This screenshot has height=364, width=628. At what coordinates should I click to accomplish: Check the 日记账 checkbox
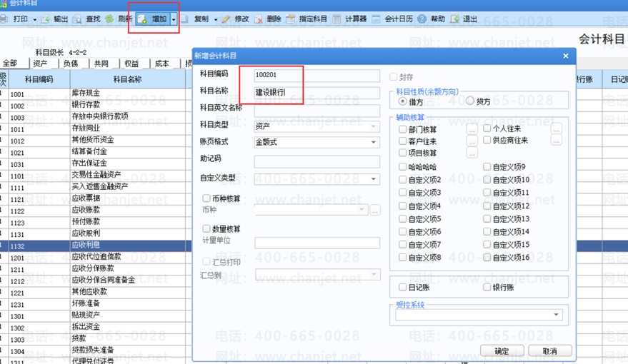point(402,287)
